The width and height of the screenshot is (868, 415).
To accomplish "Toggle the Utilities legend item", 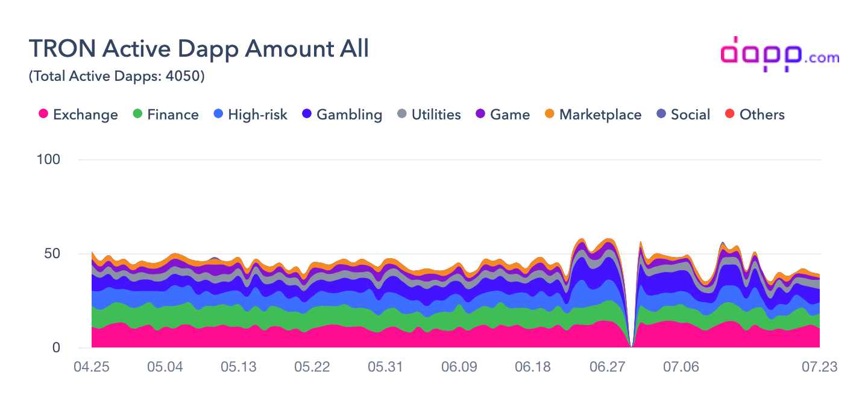I will pyautogui.click(x=429, y=115).
